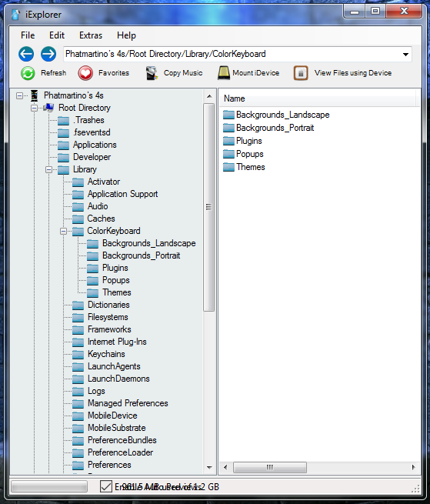Click the Applications folder icon in tree

[x=63, y=145]
